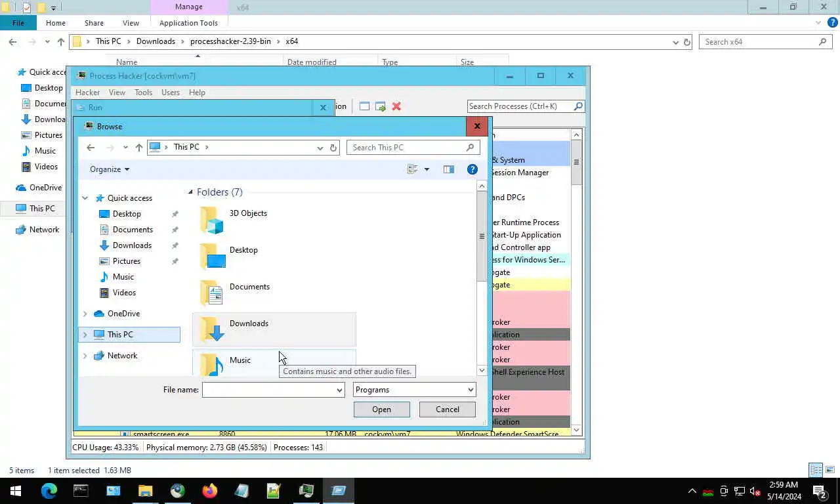The width and height of the screenshot is (840, 504).
Task: Switch to the Share tab in File Explorer
Action: pos(94,23)
